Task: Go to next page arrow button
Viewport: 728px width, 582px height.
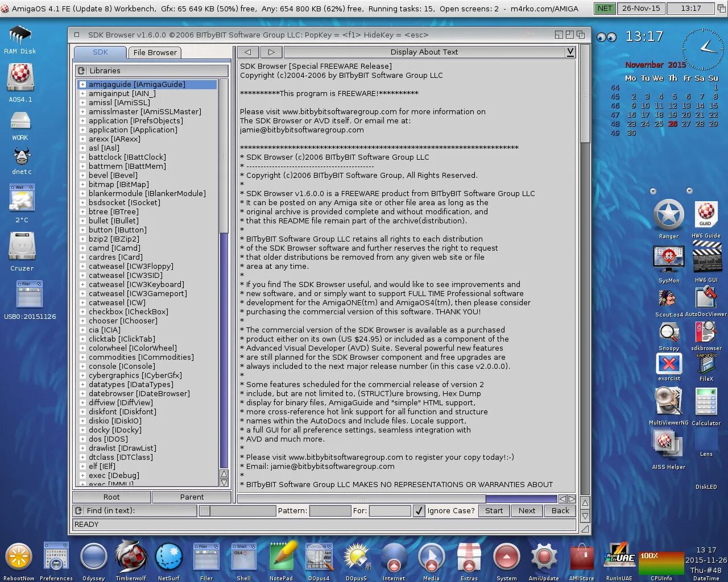Action: click(x=271, y=52)
